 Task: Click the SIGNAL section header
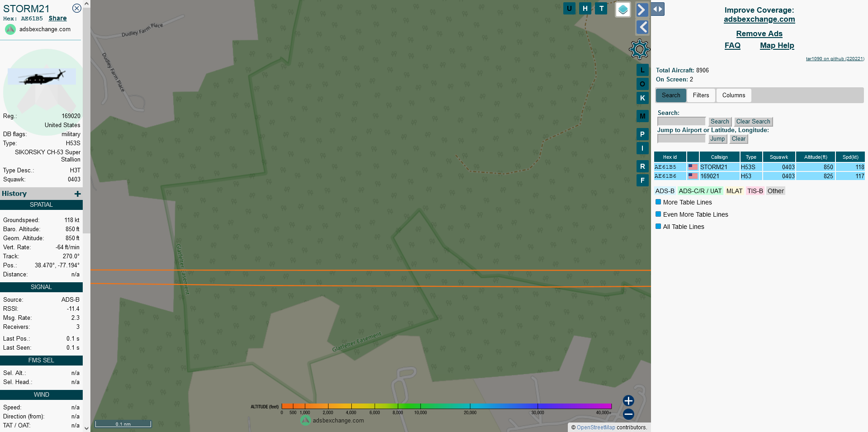[x=41, y=287]
